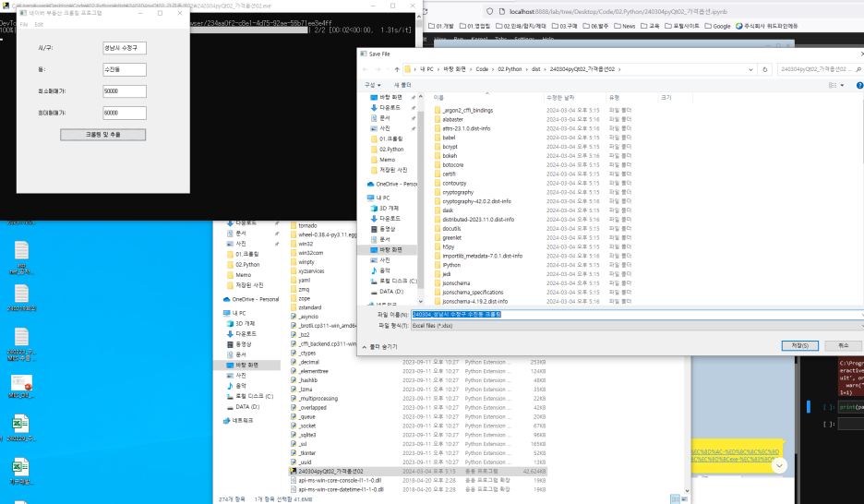
Task: Click the Save File search box
Action: coord(820,69)
